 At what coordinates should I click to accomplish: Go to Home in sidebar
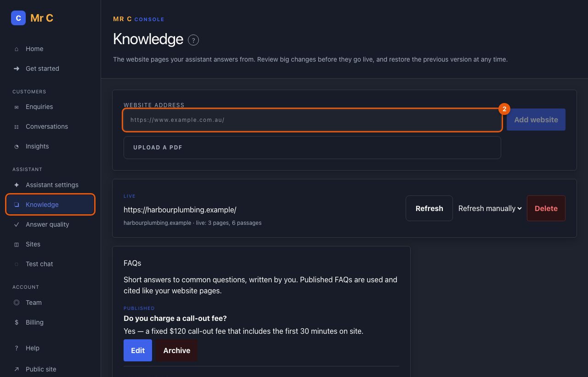click(x=51, y=49)
